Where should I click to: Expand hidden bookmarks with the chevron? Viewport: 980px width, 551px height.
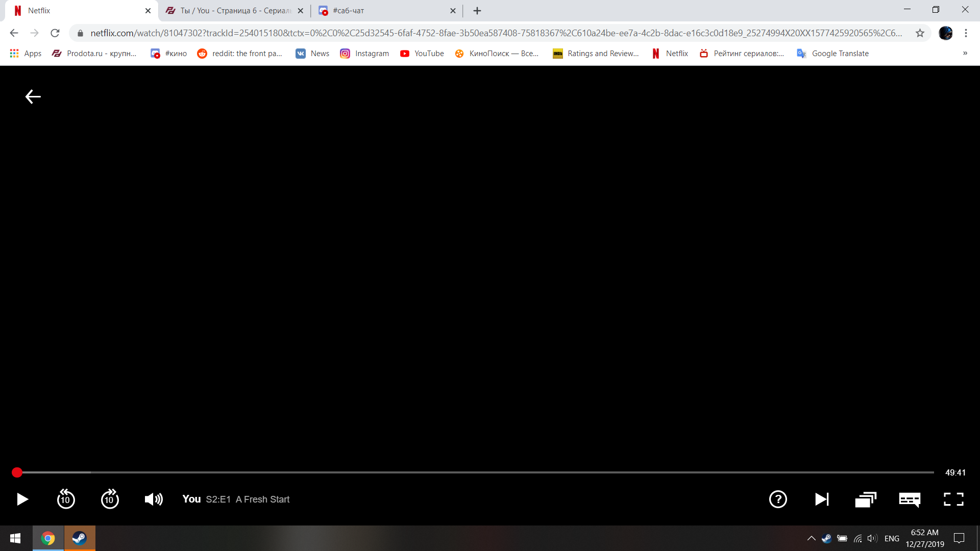tap(966, 53)
